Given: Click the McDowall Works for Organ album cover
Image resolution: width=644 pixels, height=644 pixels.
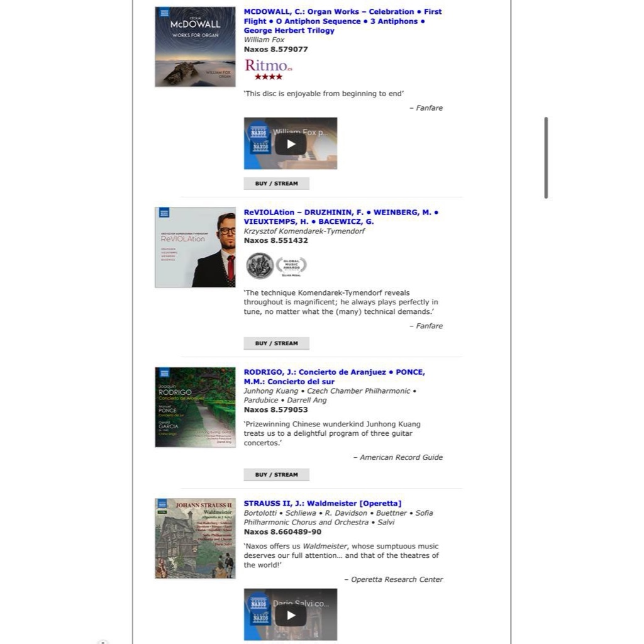Looking at the screenshot, I should pyautogui.click(x=195, y=47).
